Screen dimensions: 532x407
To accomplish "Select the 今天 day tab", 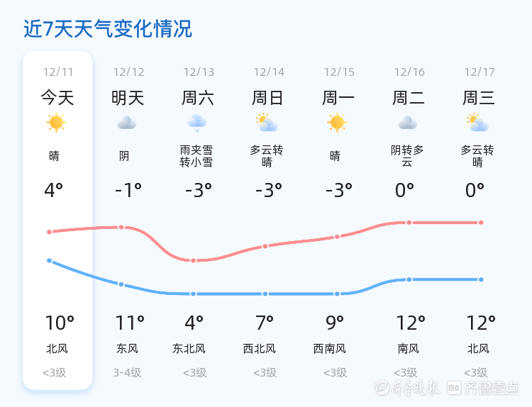I will [x=57, y=98].
